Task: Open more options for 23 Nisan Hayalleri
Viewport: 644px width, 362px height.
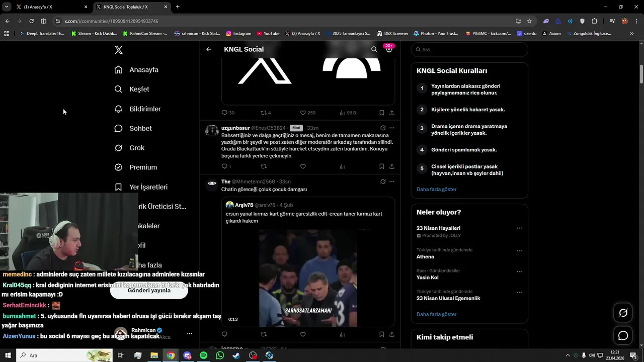Action: [519, 228]
